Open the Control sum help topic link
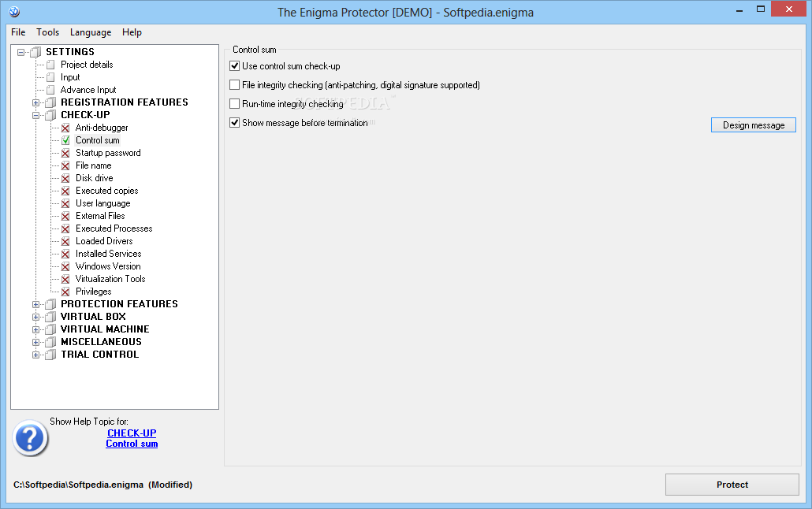 point(132,444)
